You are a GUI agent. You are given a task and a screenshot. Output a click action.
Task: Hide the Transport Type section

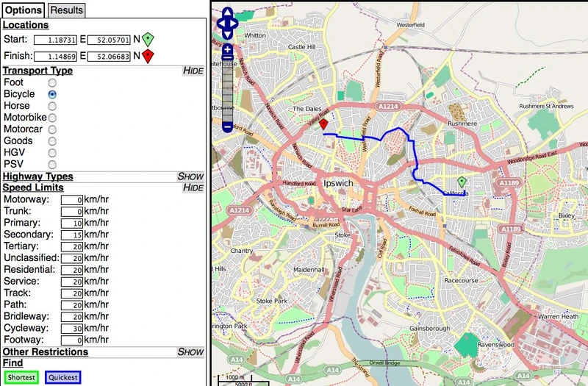[193, 71]
